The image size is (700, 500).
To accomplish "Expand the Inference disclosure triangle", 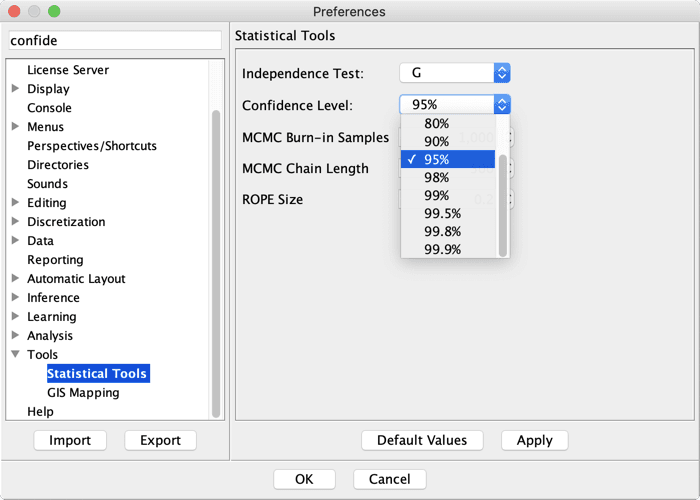I will tap(15, 297).
